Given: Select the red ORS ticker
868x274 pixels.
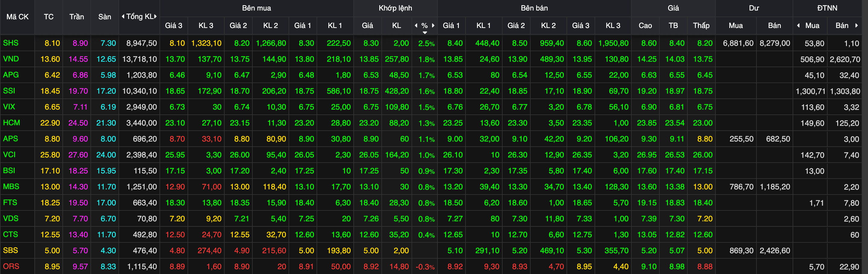Looking at the screenshot, I should [11, 266].
